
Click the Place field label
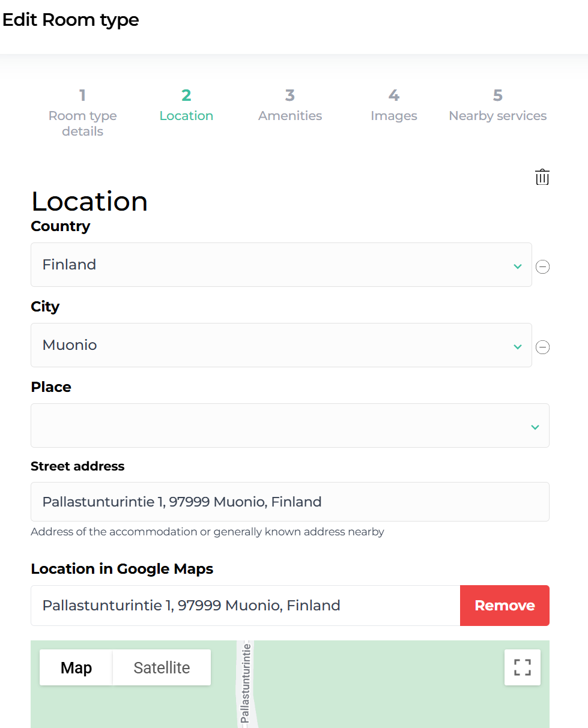click(51, 387)
